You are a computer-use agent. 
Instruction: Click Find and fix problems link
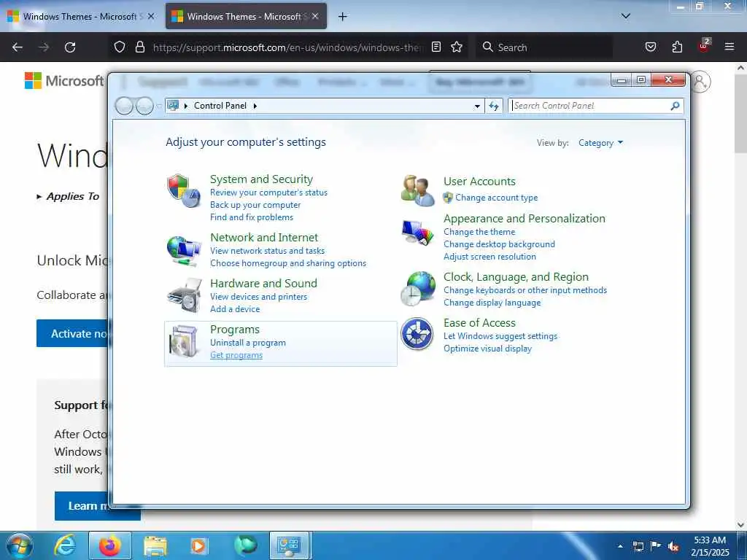click(252, 217)
